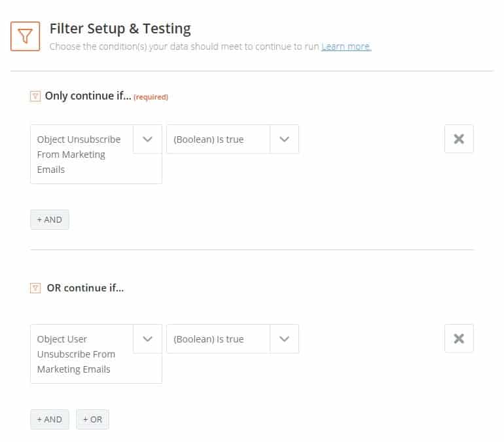Add AND rule under OR continue if
Screen dimensions: 504x442
pyautogui.click(x=50, y=419)
